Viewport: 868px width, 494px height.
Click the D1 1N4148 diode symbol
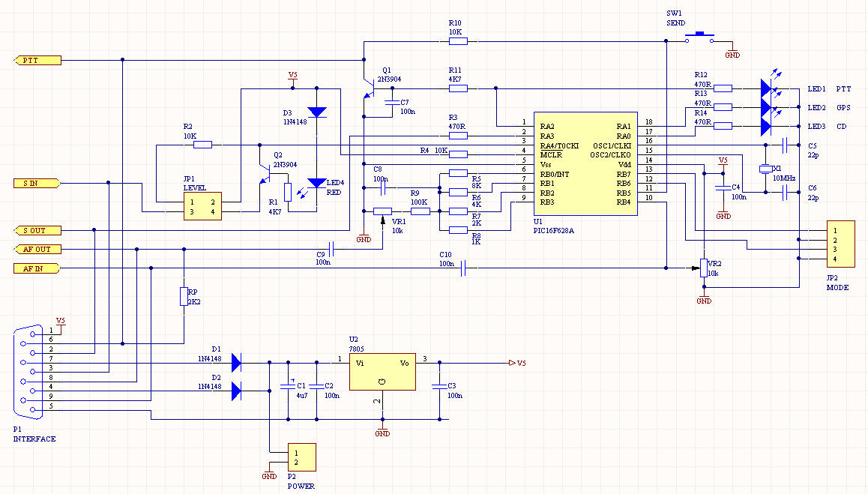point(236,363)
